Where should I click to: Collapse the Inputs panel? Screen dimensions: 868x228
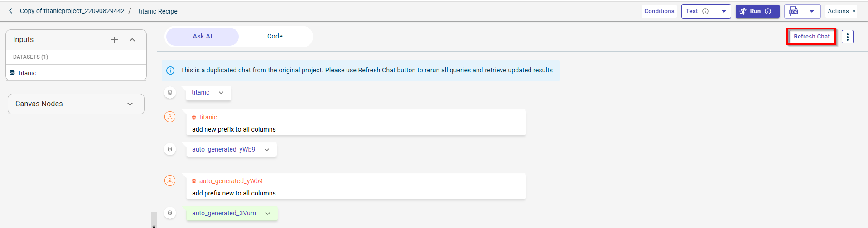coord(132,40)
